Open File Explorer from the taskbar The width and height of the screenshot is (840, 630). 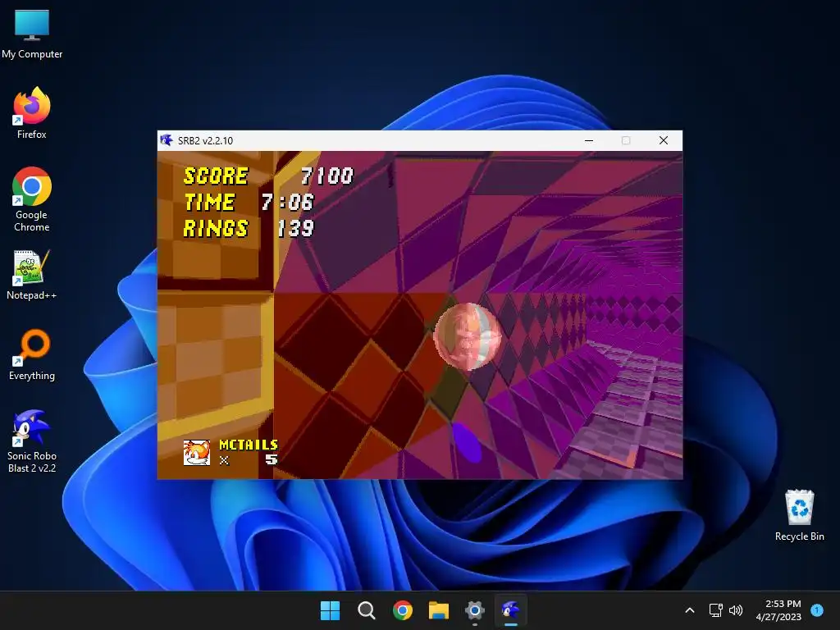(439, 610)
